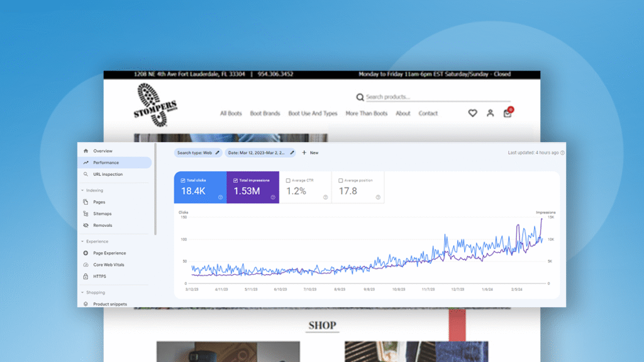Uncheck the Total impressions checkbox
The image size is (644, 362).
pyautogui.click(x=235, y=180)
